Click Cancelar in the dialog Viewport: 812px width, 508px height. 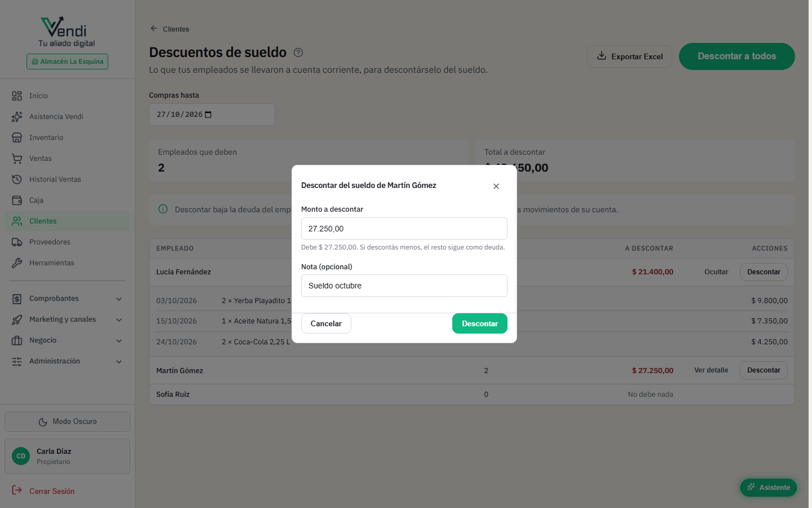point(326,323)
